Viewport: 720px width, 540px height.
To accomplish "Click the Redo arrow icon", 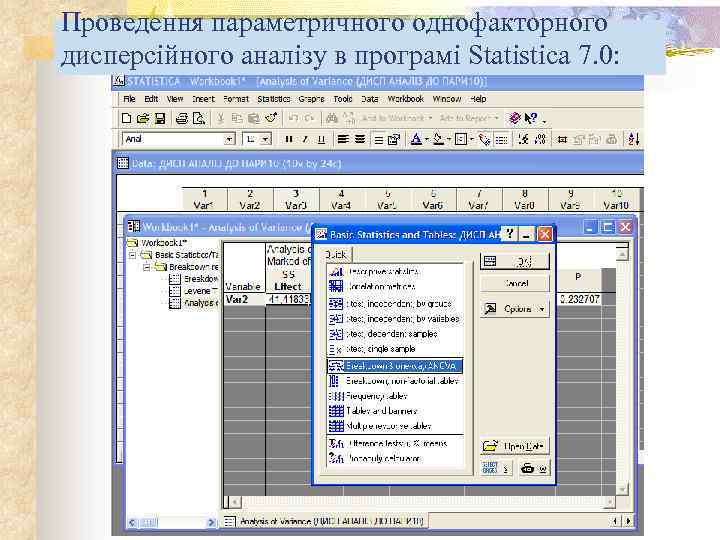I will tap(309, 118).
